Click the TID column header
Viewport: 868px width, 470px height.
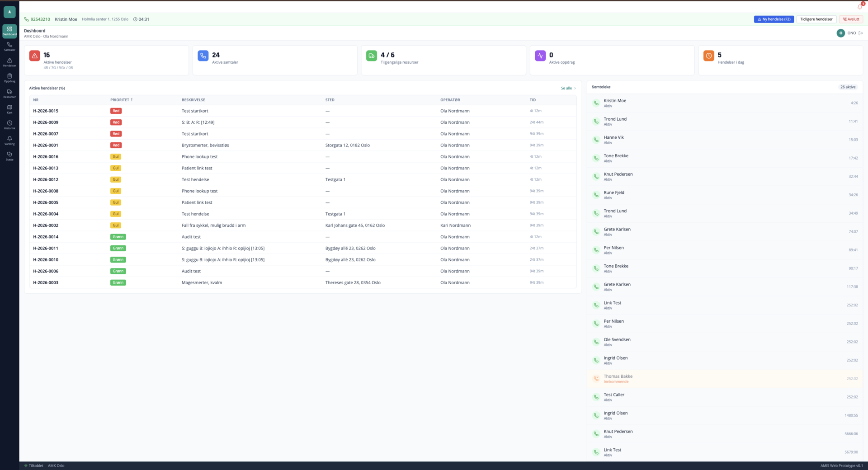[x=533, y=100]
